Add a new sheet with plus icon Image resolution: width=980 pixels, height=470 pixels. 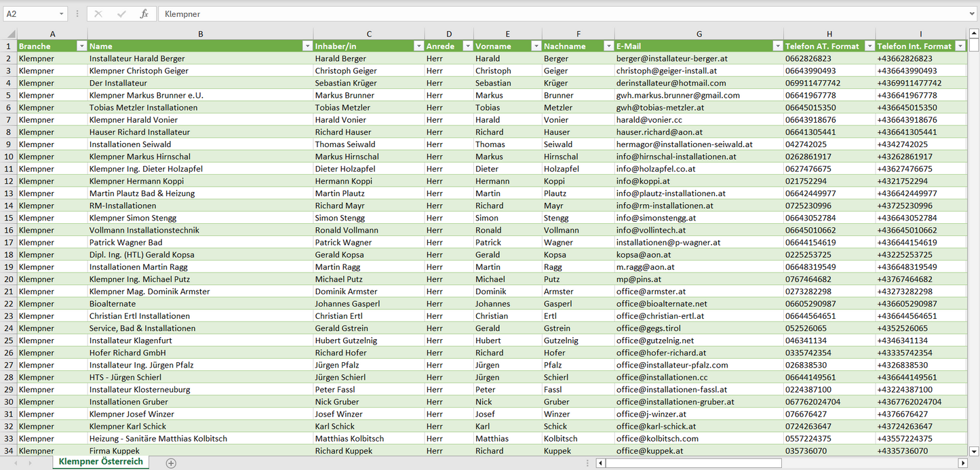tap(171, 463)
